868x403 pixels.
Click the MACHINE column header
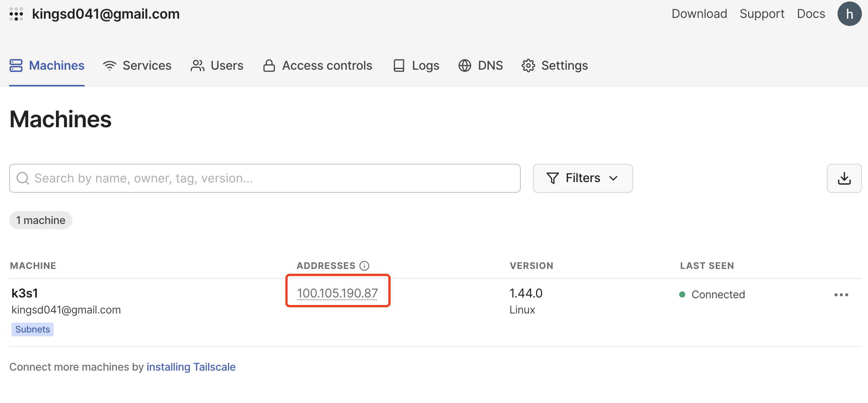(33, 266)
